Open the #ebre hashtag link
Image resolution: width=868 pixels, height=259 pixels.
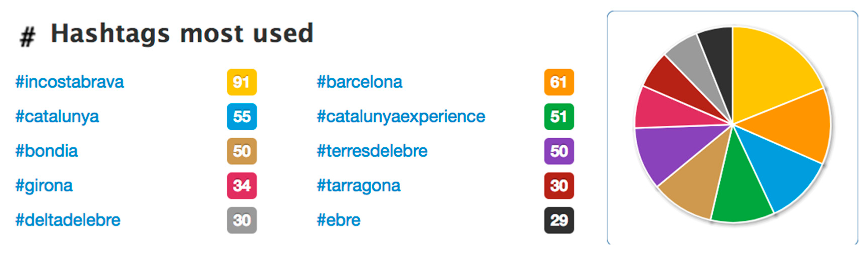click(339, 220)
